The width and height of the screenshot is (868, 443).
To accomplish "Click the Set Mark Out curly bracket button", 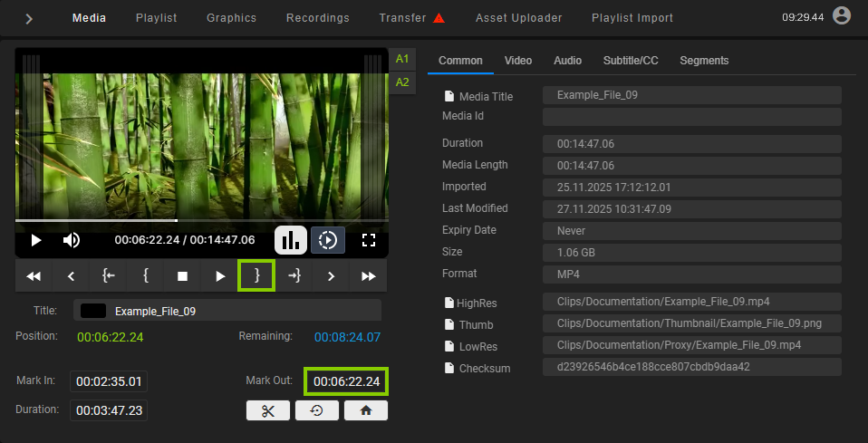I will (257, 276).
